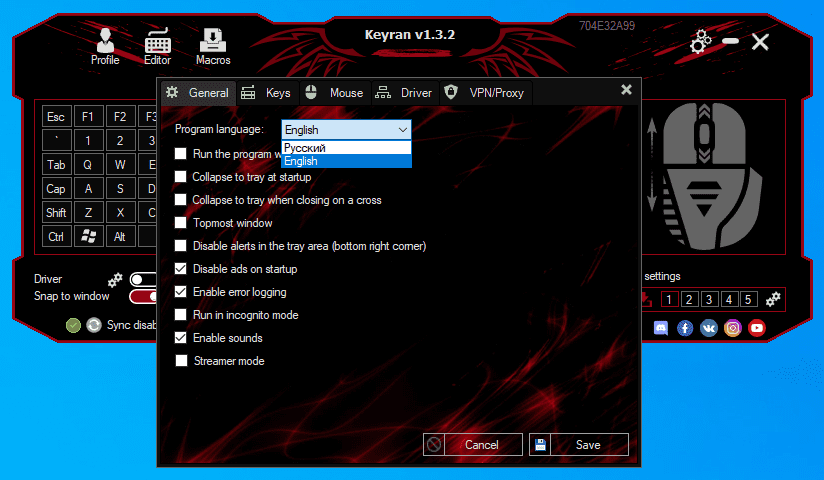Click the Windows logo key
Image resolution: width=824 pixels, height=480 pixels.
pos(88,237)
